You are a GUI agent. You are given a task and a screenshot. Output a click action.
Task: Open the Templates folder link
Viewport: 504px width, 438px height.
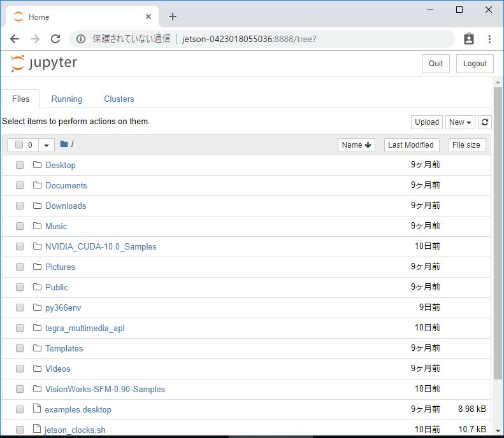[x=64, y=348]
